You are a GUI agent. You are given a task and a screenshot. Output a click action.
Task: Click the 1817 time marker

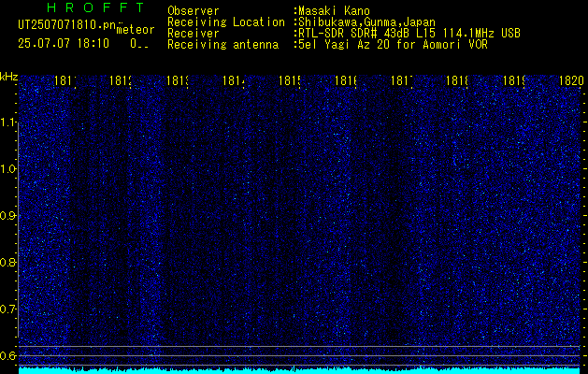click(401, 80)
